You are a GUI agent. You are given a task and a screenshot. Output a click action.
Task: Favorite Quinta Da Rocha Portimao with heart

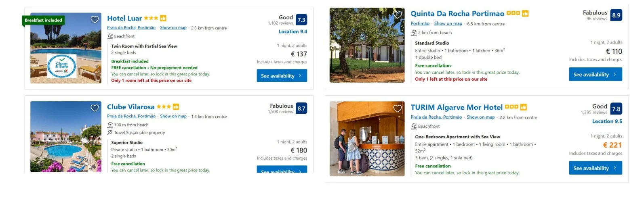tap(398, 15)
